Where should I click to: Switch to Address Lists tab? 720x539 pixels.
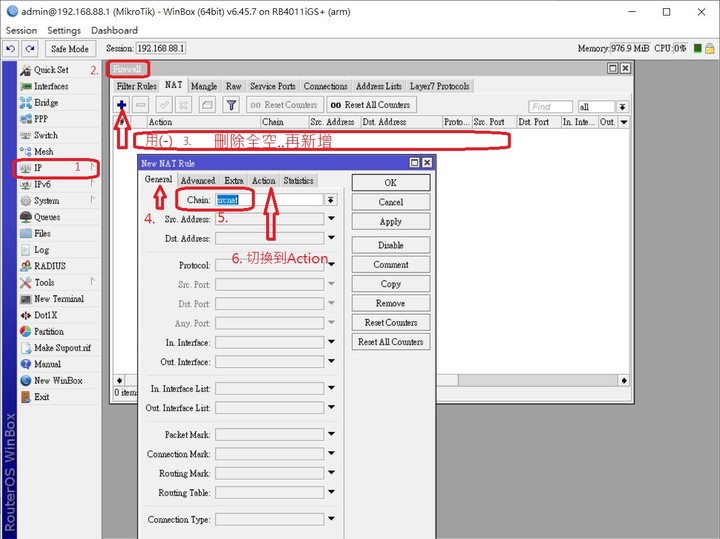[x=379, y=86]
